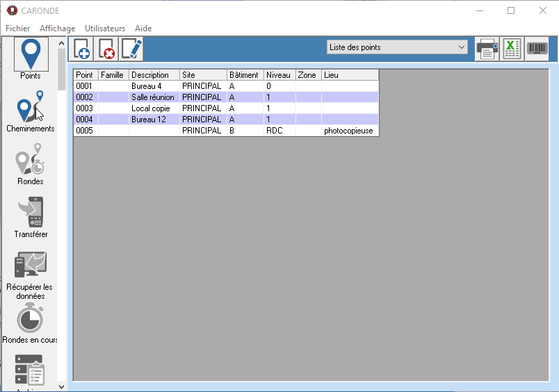Viewport: 559px width, 392px height.
Task: Add a new point
Action: 82,49
